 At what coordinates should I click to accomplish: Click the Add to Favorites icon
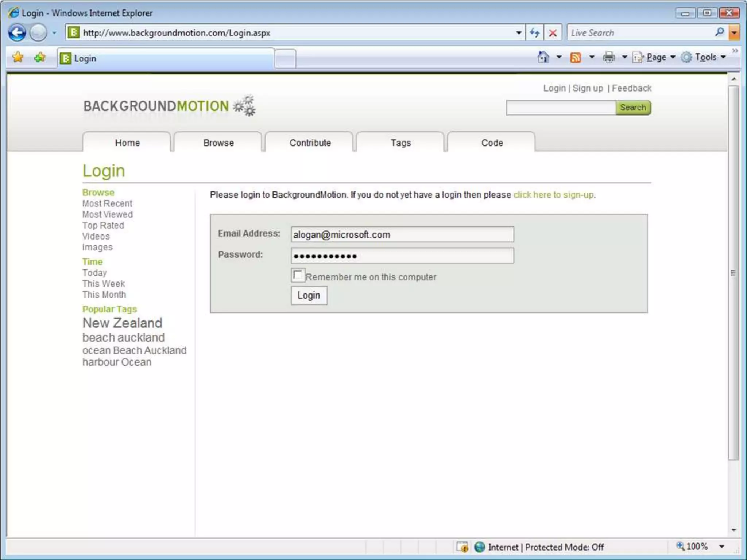39,57
